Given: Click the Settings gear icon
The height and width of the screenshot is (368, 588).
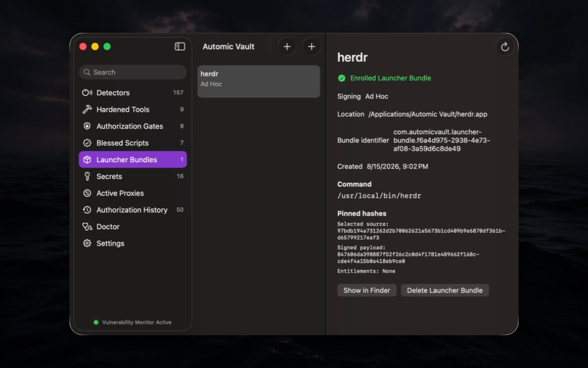Looking at the screenshot, I should (x=87, y=244).
